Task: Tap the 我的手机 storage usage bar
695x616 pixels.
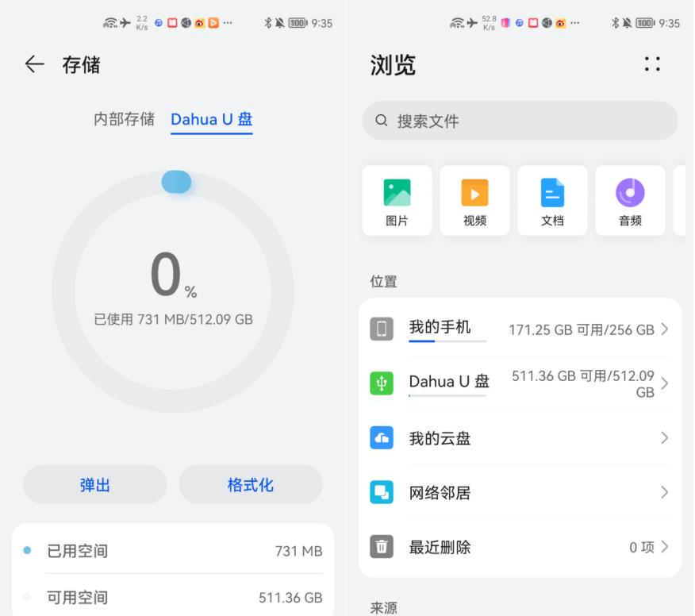Action: (447, 341)
